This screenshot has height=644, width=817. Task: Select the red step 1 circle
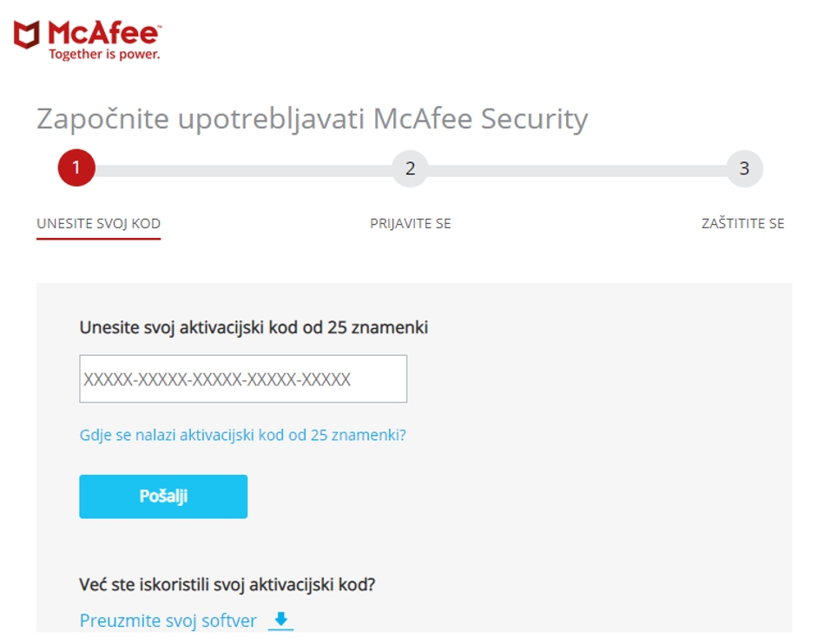coord(76,168)
